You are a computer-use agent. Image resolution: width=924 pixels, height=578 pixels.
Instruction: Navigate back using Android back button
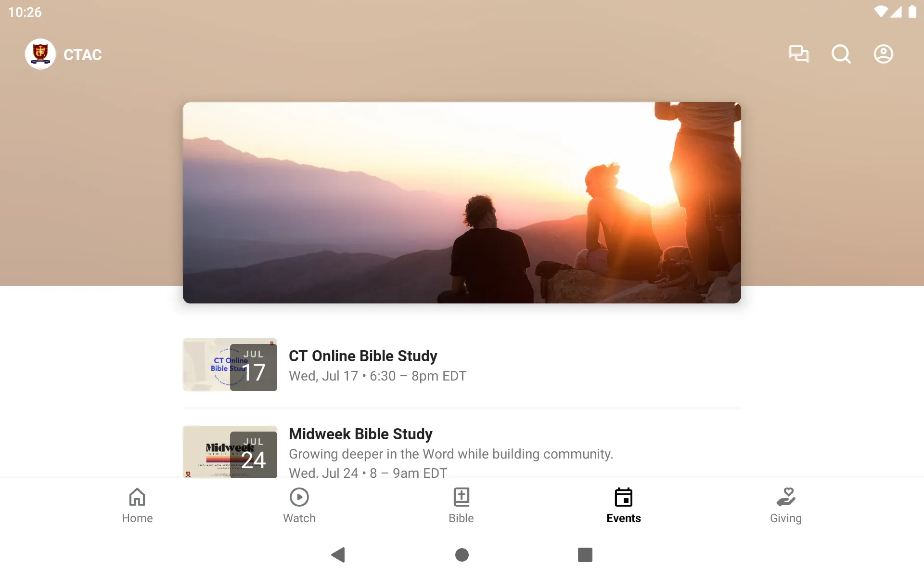(337, 555)
